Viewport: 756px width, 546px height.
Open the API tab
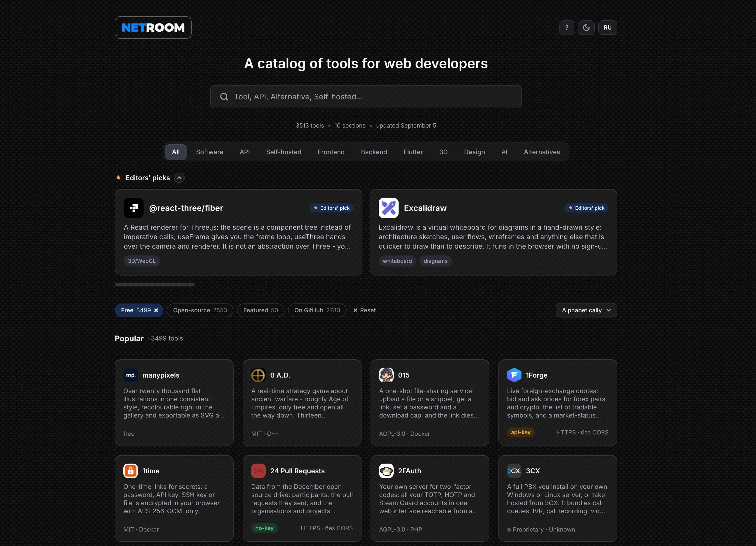245,152
